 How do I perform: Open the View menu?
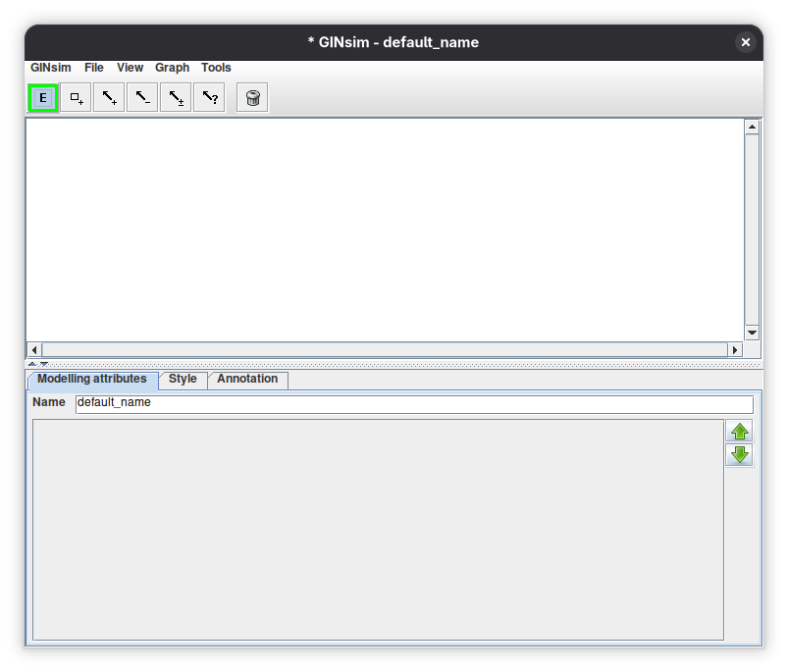click(131, 68)
